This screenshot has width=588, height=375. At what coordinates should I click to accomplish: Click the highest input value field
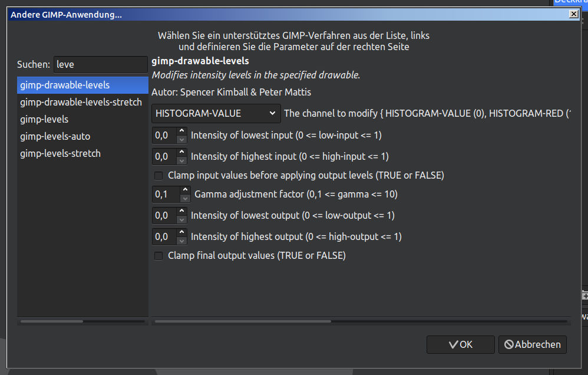coord(164,156)
